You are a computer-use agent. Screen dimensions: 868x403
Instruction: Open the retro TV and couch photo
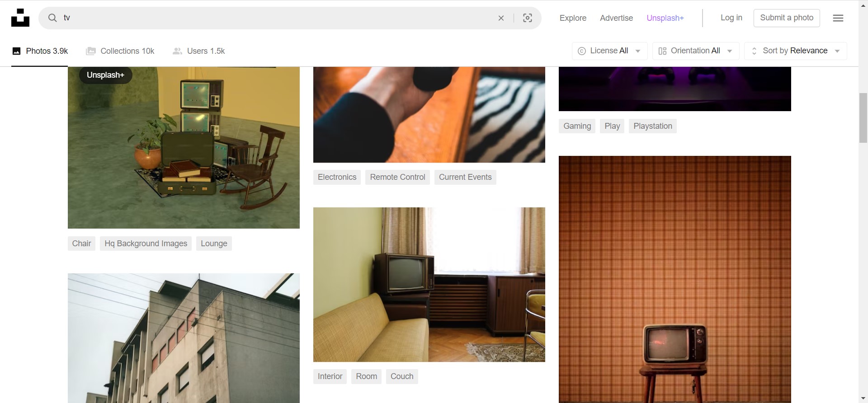click(429, 285)
